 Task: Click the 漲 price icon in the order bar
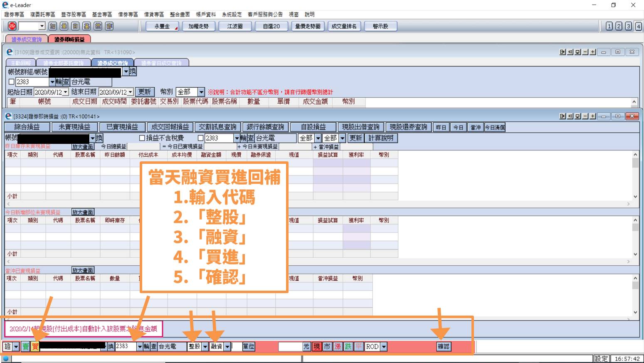[x=337, y=346]
